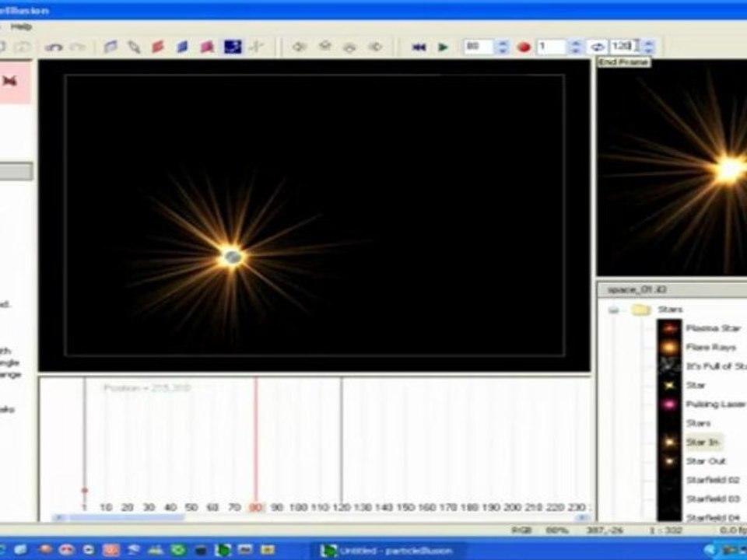The image size is (747, 560).
Task: Select the Starfield 02 emitter
Action: tap(713, 480)
